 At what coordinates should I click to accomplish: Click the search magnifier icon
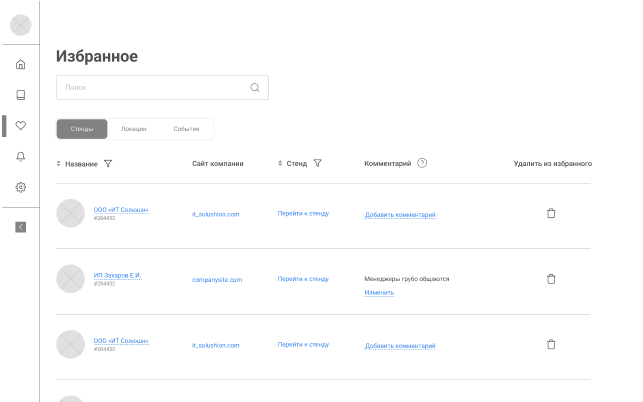[255, 88]
